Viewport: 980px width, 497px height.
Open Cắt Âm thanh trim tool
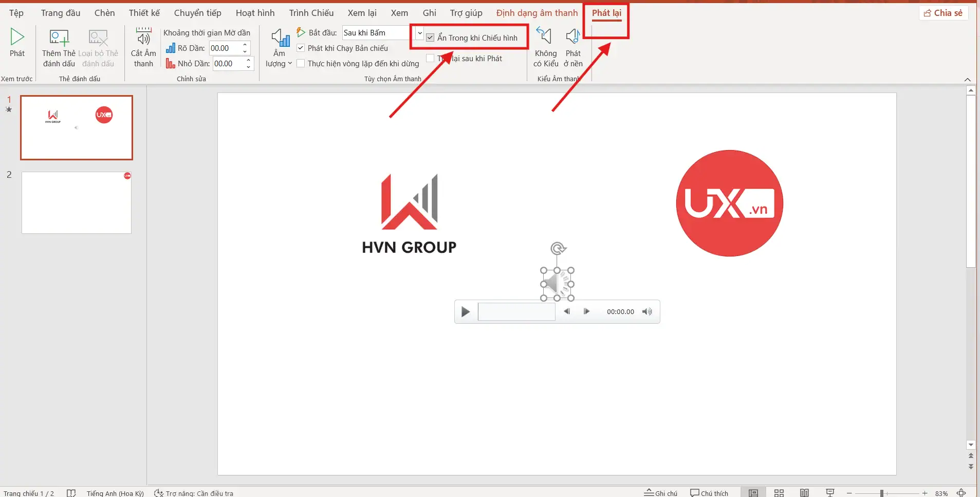pyautogui.click(x=143, y=38)
